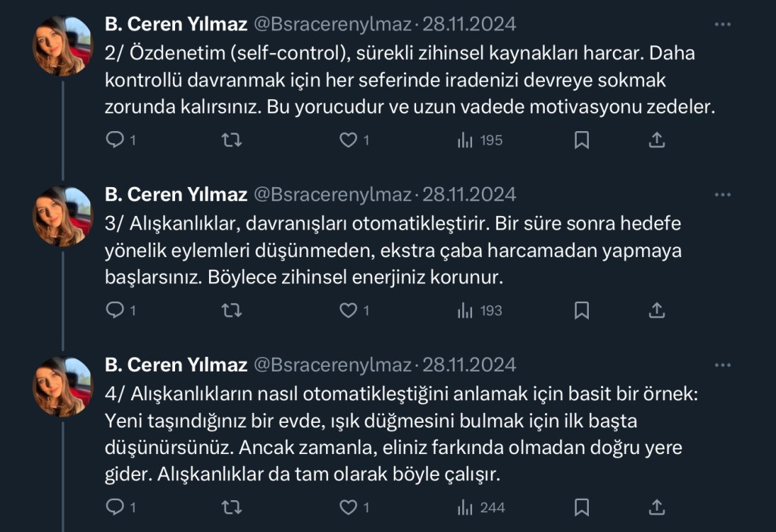Bookmark the 2/ Özdenetim tweet
Viewport: 776px width, 532px height.
[x=581, y=140]
